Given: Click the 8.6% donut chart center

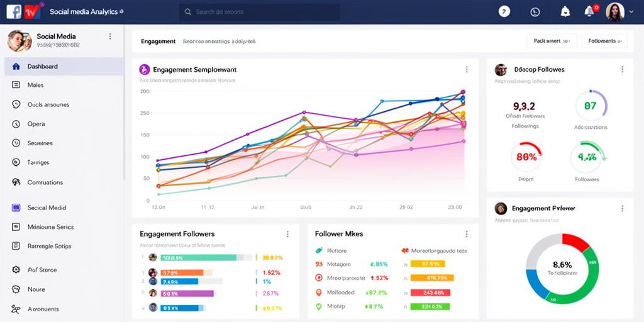Looking at the screenshot, I should tap(562, 269).
